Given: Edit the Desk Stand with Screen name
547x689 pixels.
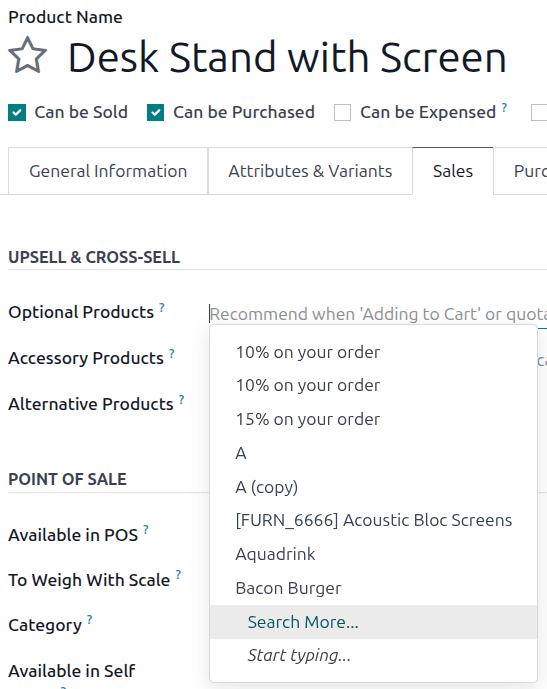Looking at the screenshot, I should tap(287, 57).
